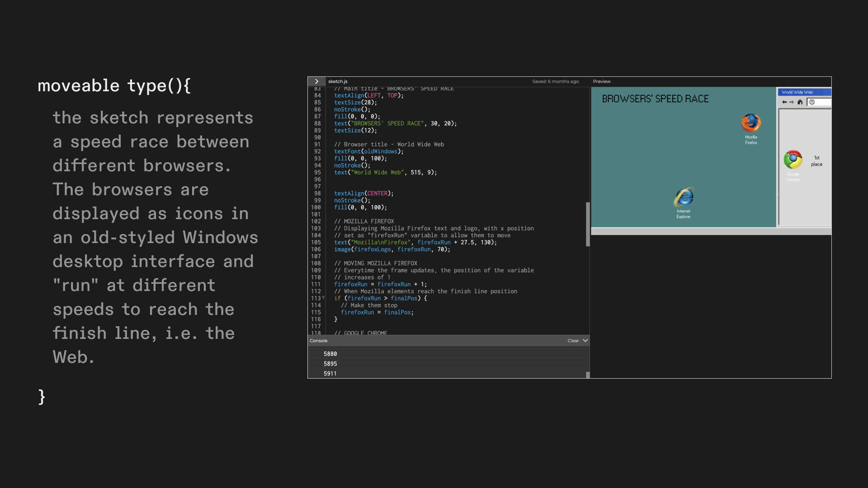Click the Internet Explorer logo icon
868x488 pixels.
tap(684, 197)
